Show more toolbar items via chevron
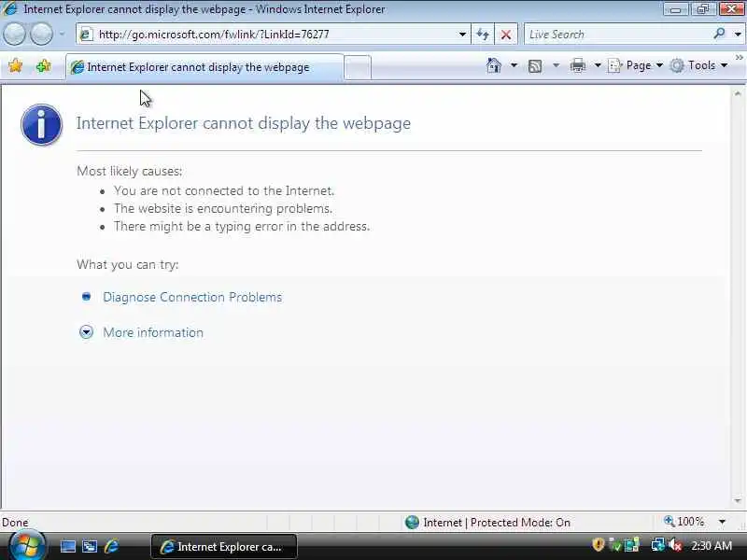The image size is (747, 560). click(739, 57)
